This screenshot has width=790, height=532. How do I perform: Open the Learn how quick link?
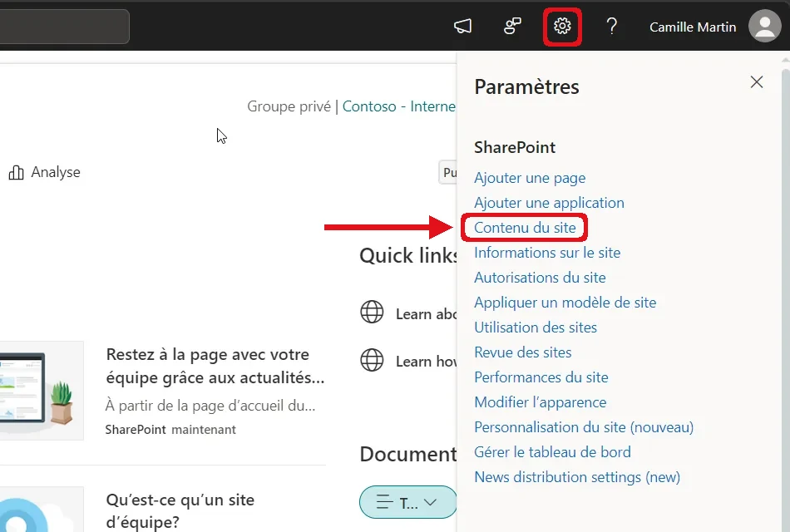coord(426,362)
